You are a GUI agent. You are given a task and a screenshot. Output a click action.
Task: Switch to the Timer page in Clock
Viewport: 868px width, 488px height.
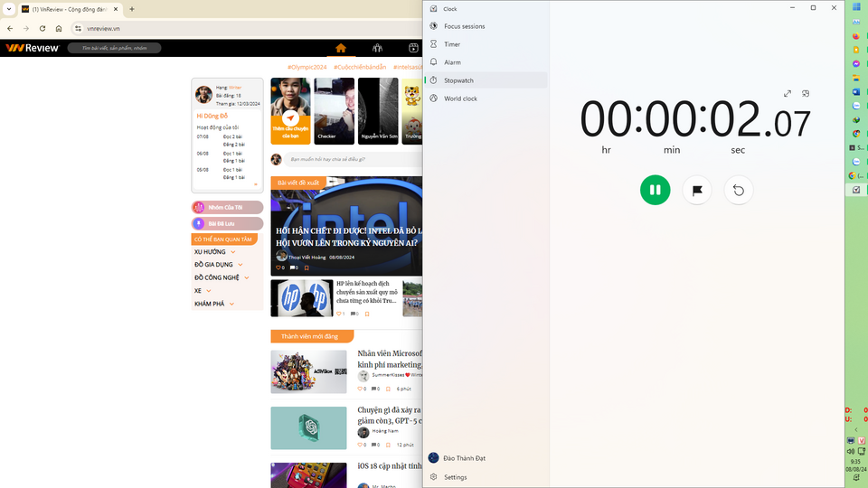pyautogui.click(x=486, y=44)
